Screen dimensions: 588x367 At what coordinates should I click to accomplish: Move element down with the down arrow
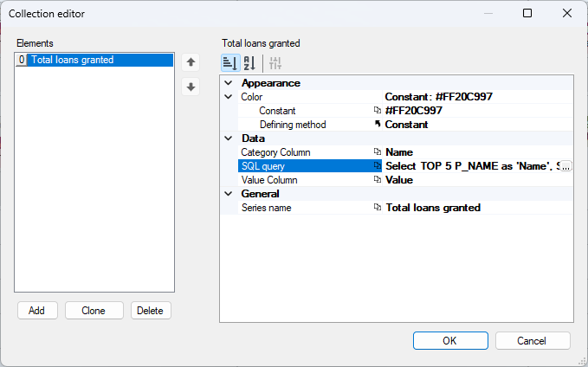click(191, 87)
